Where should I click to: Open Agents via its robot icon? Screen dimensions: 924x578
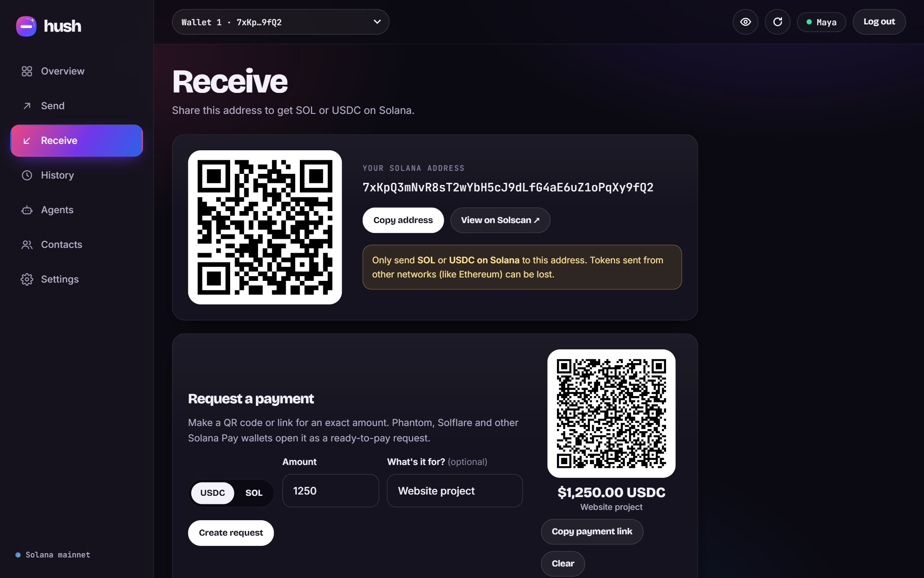tap(27, 210)
